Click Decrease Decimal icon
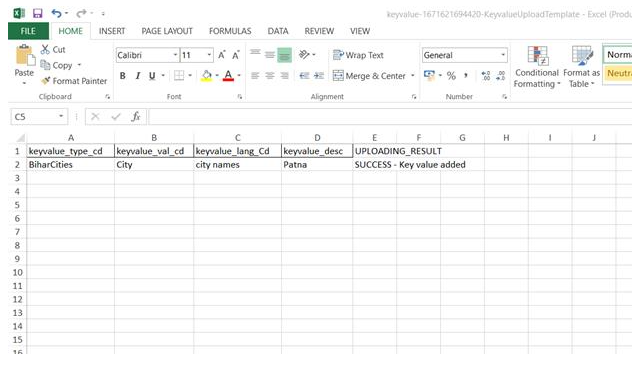The image size is (639, 365). tap(500, 76)
